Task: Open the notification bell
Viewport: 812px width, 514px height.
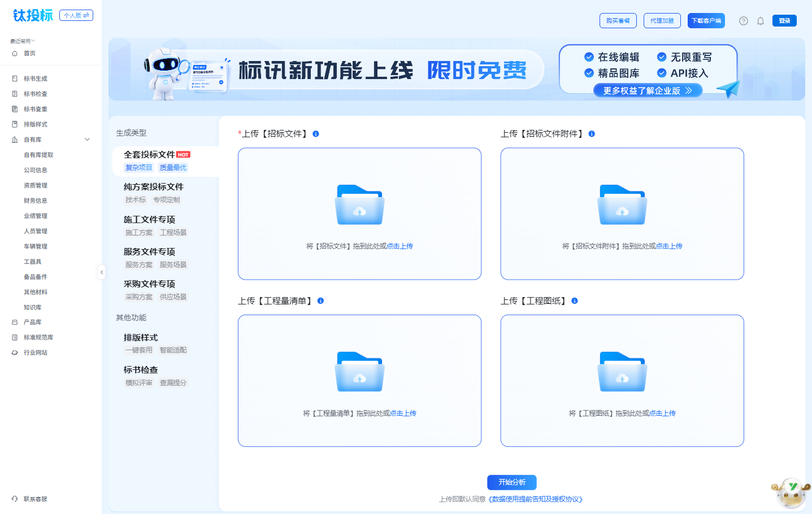Action: coord(761,21)
